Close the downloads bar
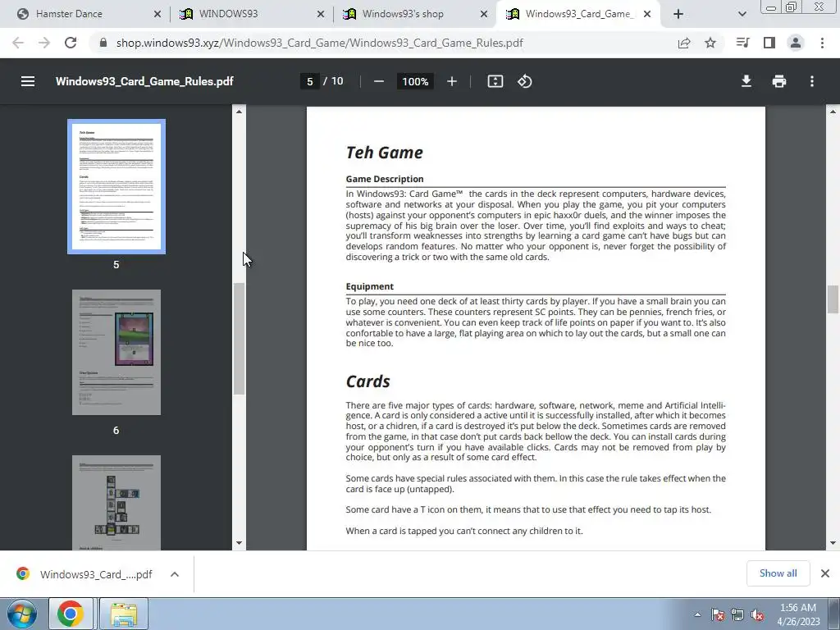 [x=825, y=573]
